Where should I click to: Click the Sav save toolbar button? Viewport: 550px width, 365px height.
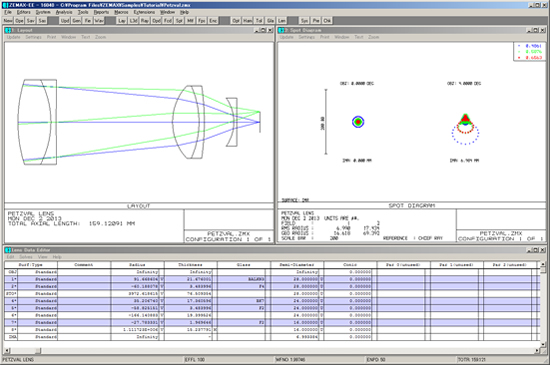click(x=31, y=21)
